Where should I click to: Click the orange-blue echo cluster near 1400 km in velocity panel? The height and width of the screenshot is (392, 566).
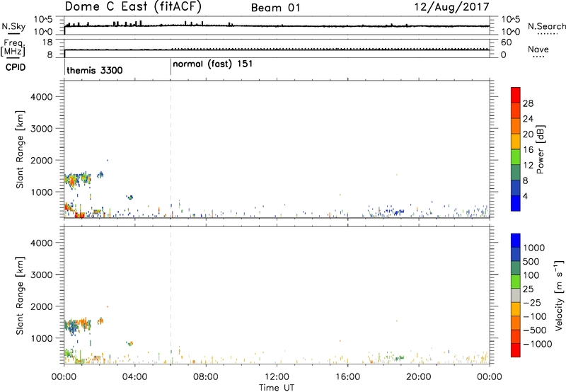(x=77, y=325)
